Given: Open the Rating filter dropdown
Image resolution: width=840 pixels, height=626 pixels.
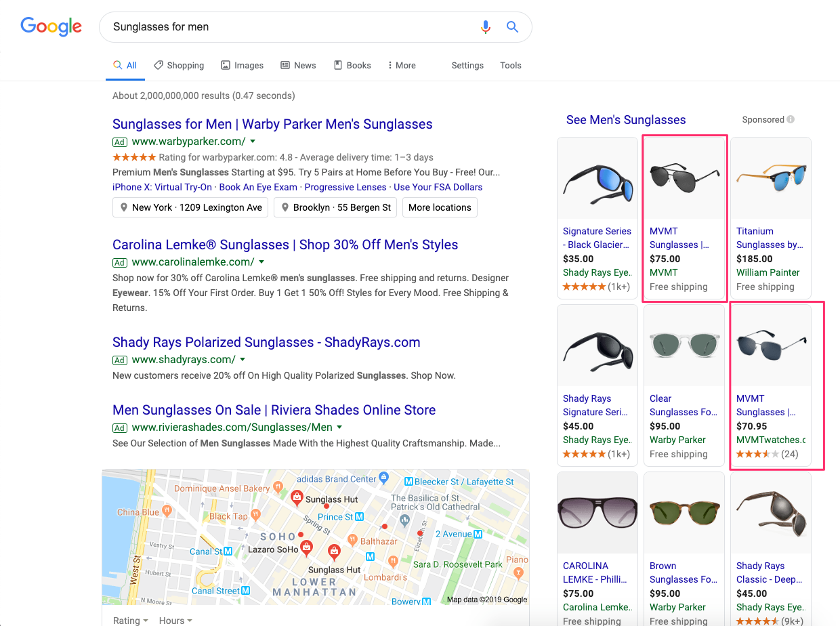Looking at the screenshot, I should coord(131,621).
